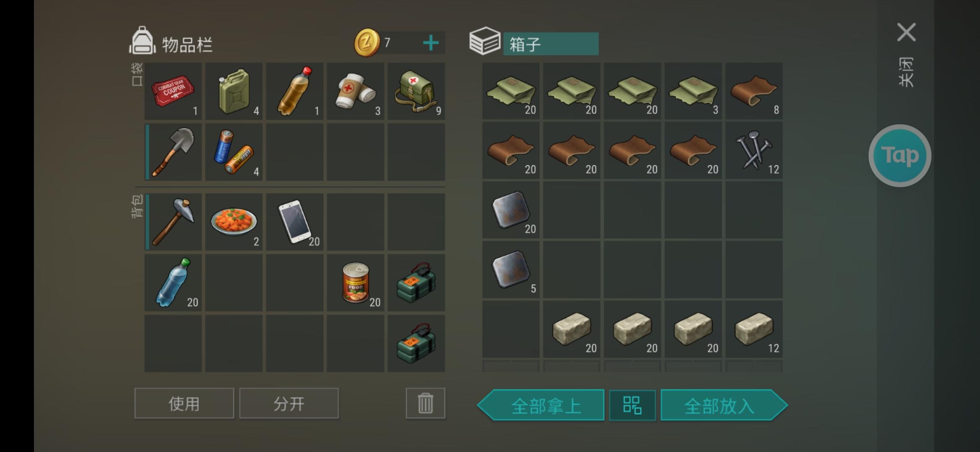The width and height of the screenshot is (980, 452).
Task: Pick the first aid kit bag
Action: [x=416, y=91]
